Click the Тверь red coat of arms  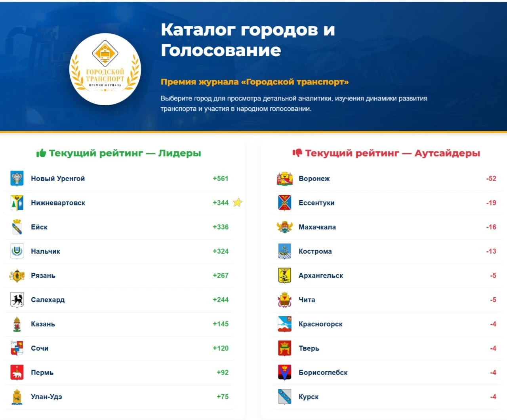coord(285,348)
